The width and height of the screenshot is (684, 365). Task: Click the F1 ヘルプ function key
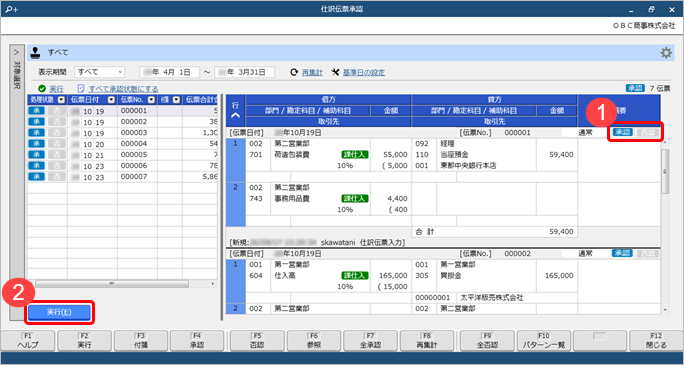click(x=28, y=341)
